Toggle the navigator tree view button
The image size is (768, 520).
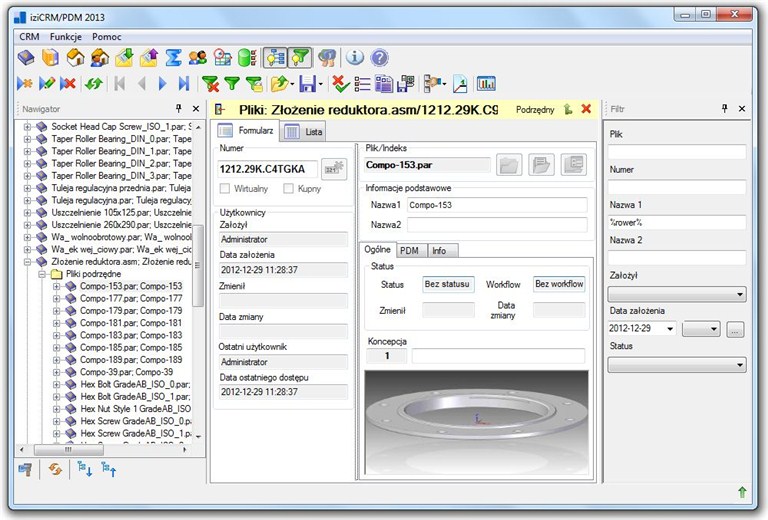coord(275,58)
